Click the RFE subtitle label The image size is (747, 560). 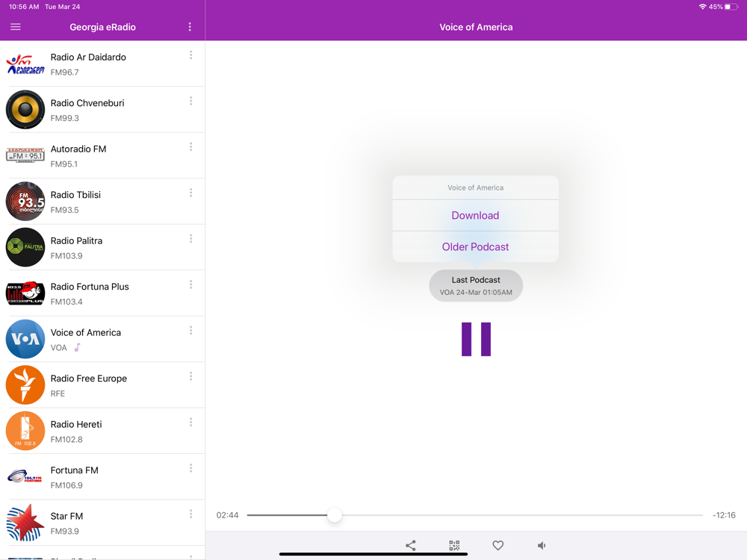58,393
